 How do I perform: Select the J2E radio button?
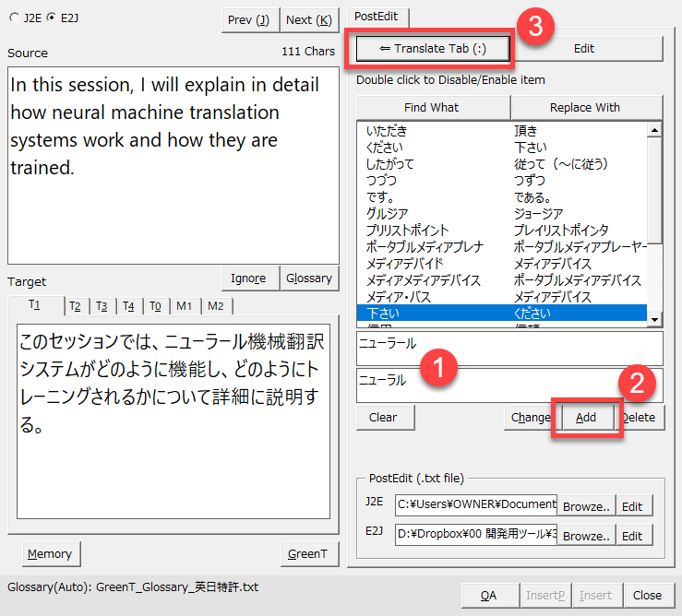click(x=14, y=18)
